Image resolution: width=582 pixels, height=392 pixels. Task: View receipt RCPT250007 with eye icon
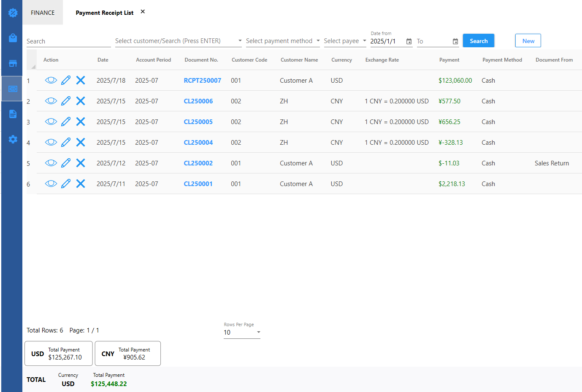click(x=51, y=80)
